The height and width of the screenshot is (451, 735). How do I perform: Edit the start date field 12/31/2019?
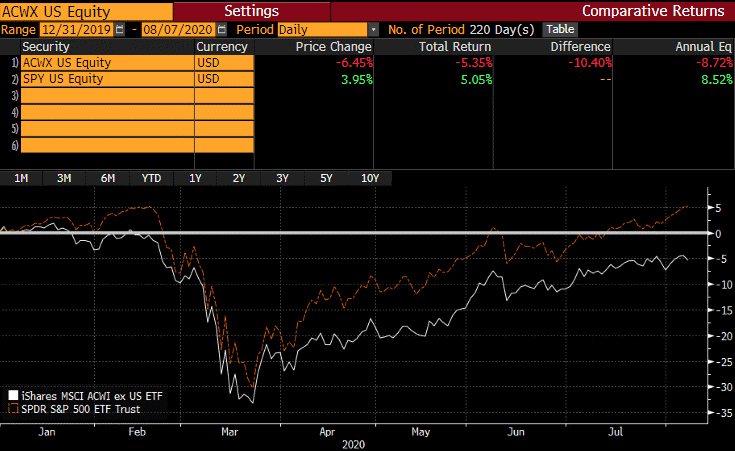76,30
